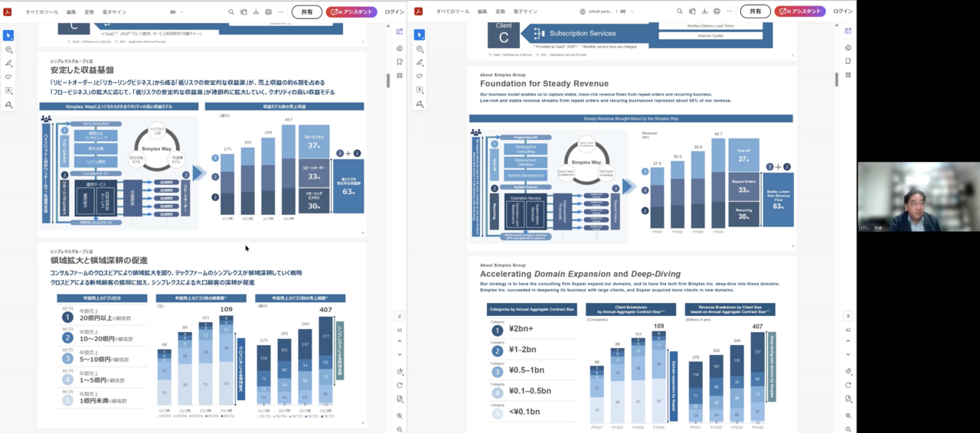Open すべてのツール menu in left window
Screen dimensions: 980x433
43,12
